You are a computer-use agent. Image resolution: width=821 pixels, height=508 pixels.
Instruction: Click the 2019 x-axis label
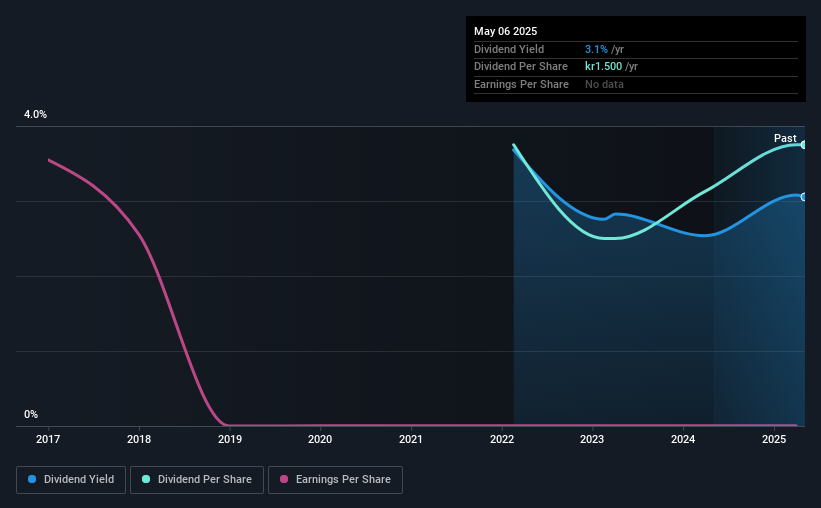pos(230,439)
